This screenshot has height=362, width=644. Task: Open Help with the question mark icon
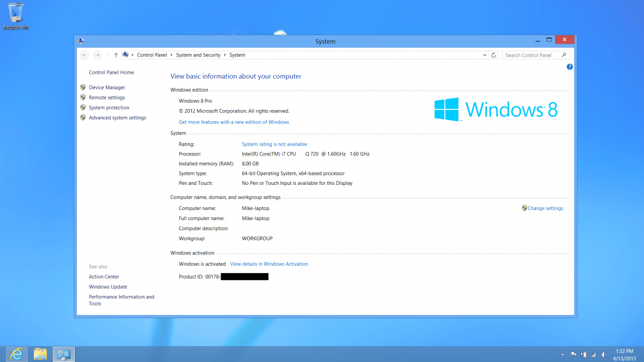coord(570,67)
